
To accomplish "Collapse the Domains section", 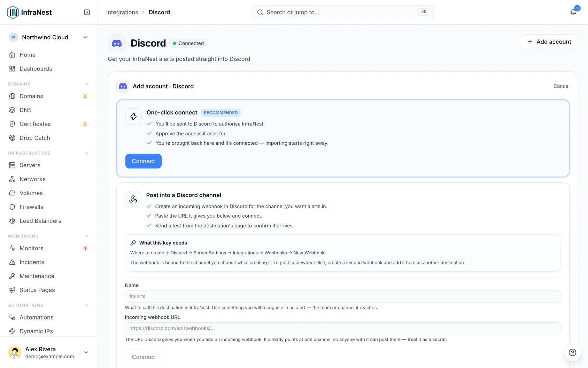I will point(87,84).
